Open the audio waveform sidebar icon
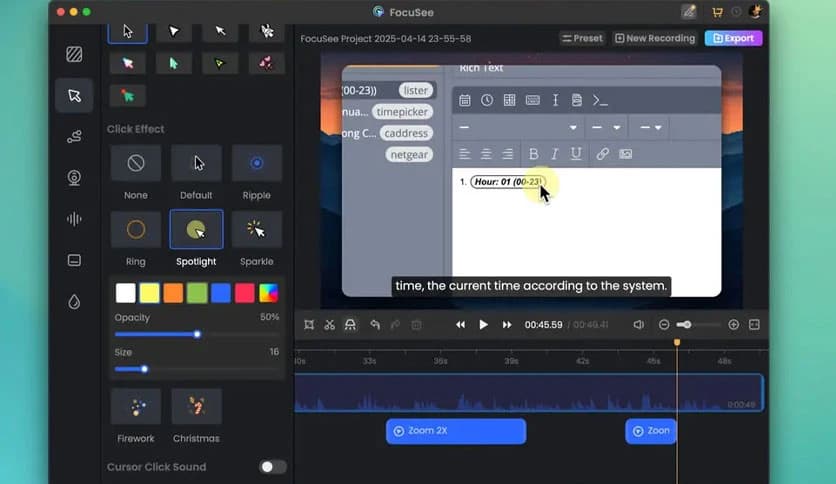 (74, 219)
